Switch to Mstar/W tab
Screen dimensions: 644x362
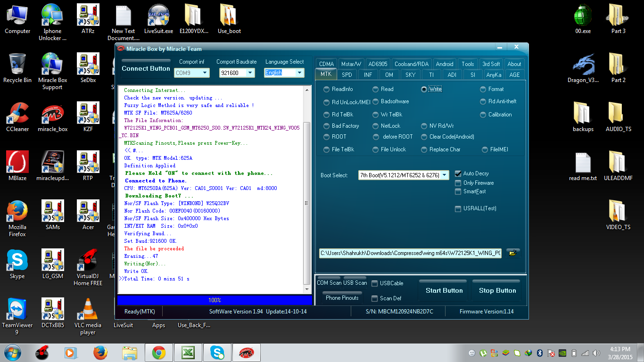(x=351, y=64)
